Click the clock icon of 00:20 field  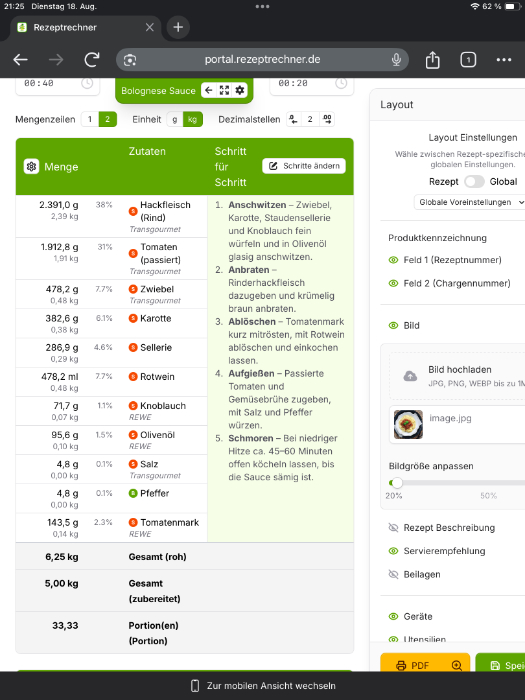tap(341, 83)
